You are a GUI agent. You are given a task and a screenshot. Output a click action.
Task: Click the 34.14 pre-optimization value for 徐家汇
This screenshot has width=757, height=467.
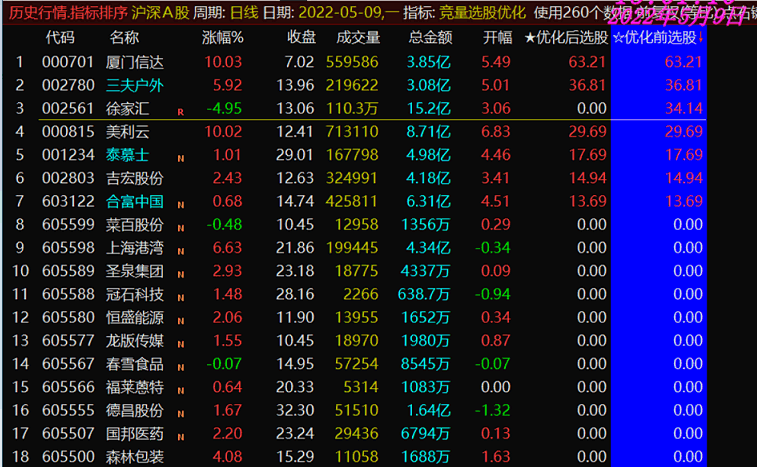(x=684, y=108)
